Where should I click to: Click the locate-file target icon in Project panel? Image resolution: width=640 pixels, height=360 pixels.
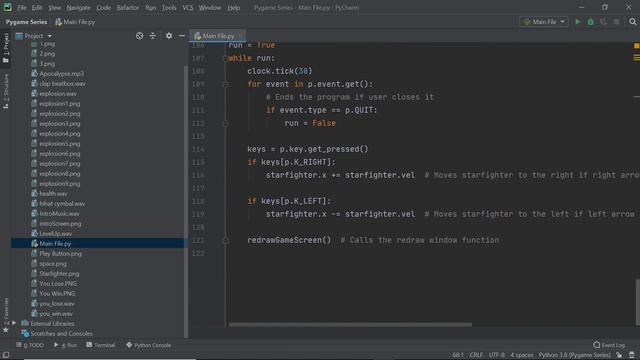coord(140,36)
